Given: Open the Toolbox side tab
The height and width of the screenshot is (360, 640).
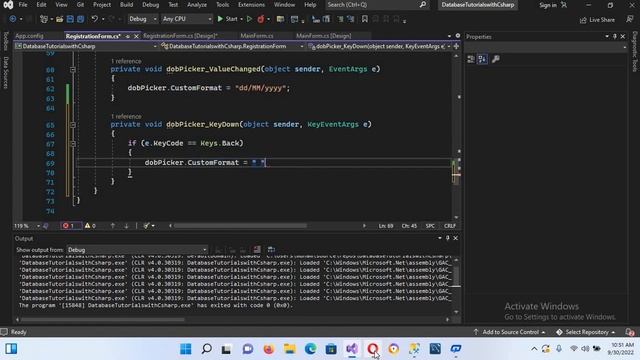Looking at the screenshot, I should coord(6,40).
